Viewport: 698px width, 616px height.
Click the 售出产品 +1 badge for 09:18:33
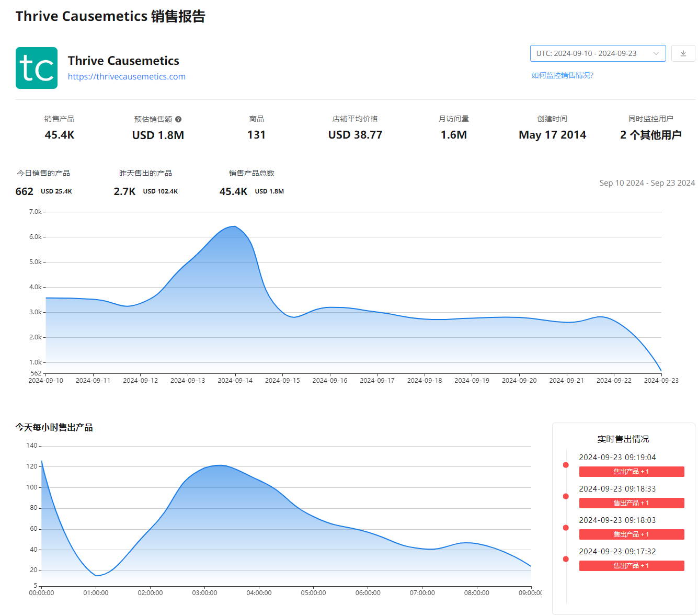click(x=632, y=503)
